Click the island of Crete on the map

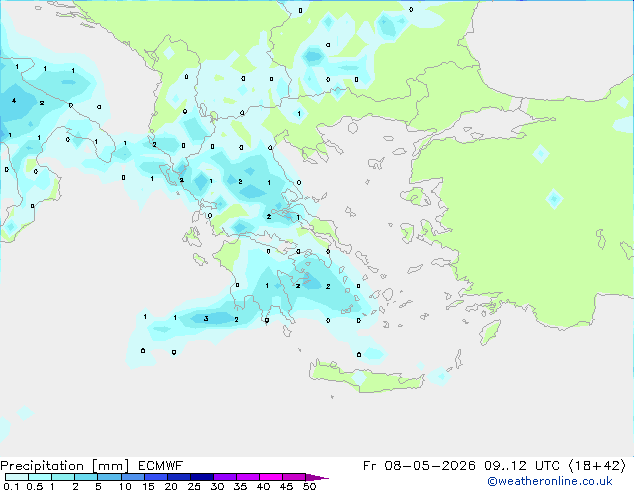click(x=366, y=377)
